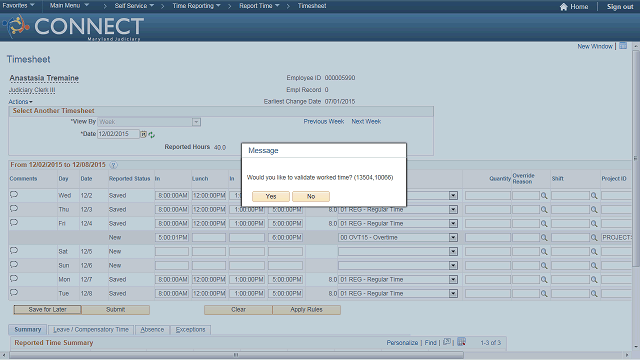Open the View By Week dropdown
The image size is (640, 360).
[x=149, y=122]
